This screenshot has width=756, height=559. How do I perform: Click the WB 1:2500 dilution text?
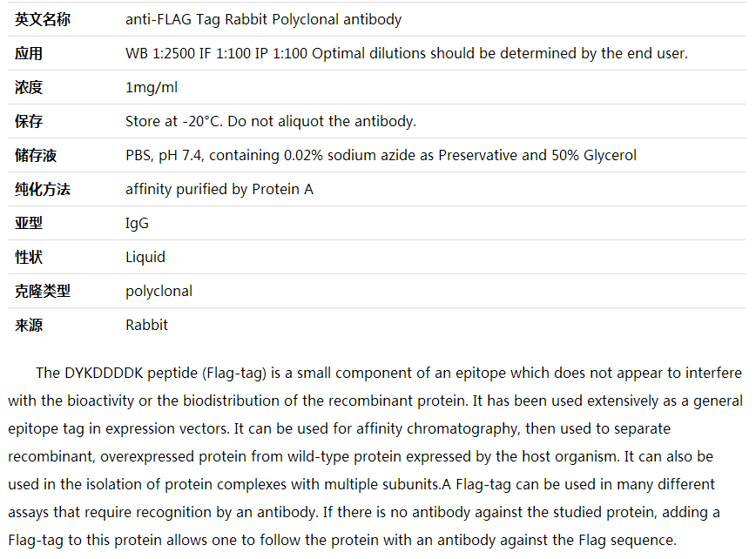click(x=160, y=53)
